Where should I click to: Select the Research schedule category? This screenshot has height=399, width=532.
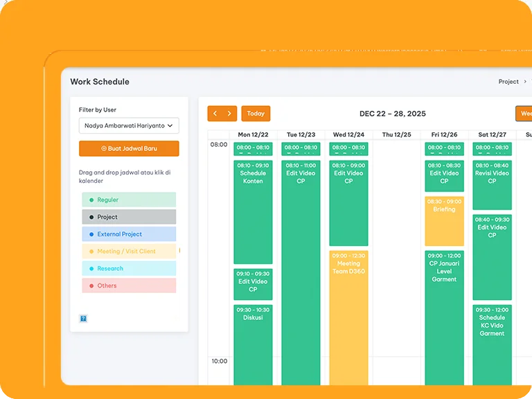click(129, 268)
